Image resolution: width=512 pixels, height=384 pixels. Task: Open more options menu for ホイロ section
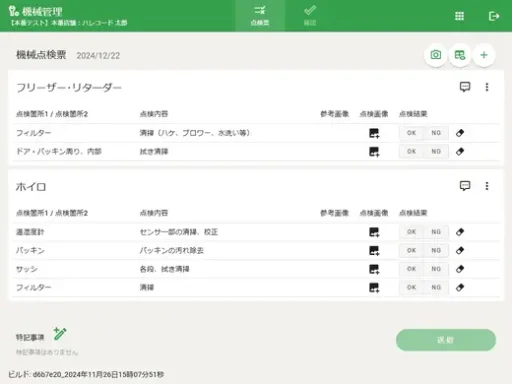pyautogui.click(x=487, y=186)
